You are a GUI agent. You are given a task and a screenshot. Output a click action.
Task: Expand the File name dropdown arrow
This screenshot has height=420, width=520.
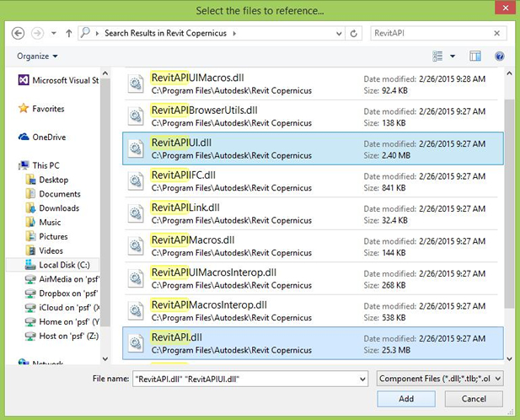coord(362,379)
